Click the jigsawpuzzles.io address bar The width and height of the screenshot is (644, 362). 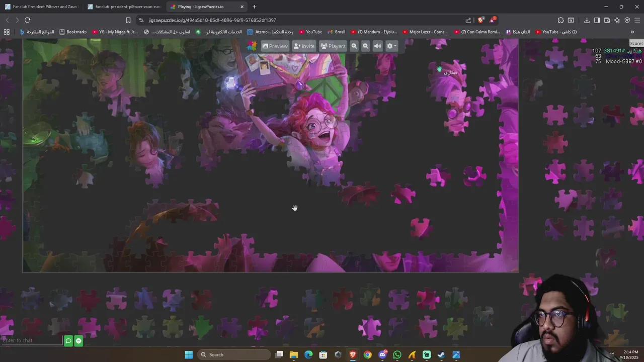302,20
